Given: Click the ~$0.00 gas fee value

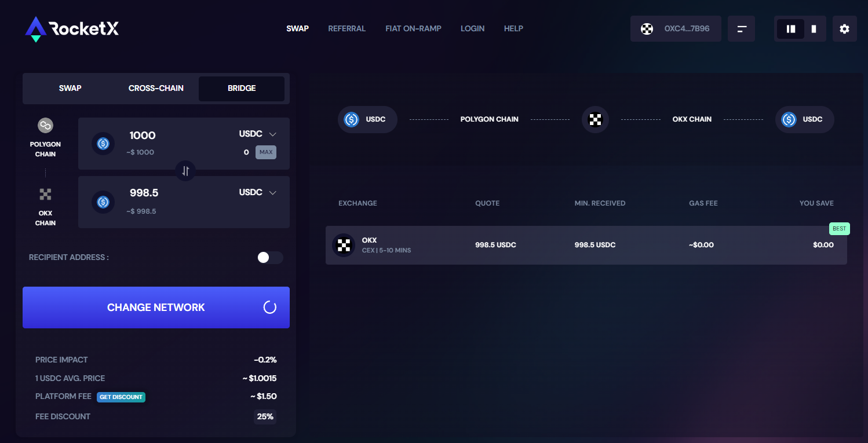Looking at the screenshot, I should click(701, 245).
